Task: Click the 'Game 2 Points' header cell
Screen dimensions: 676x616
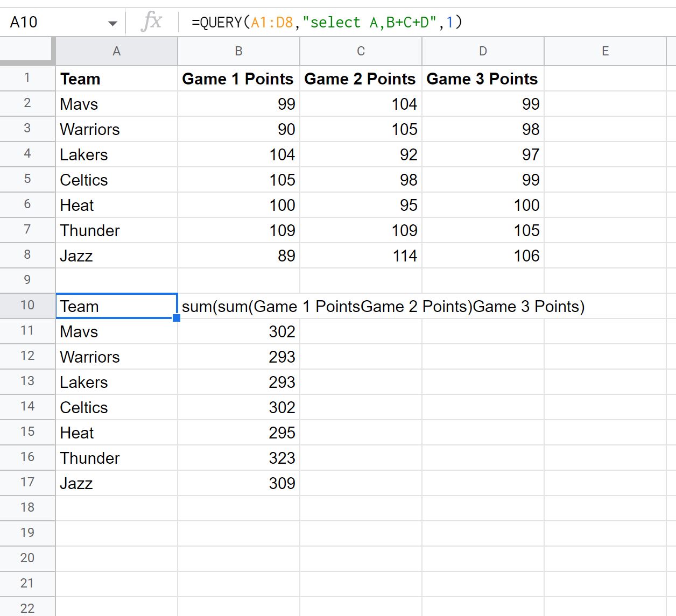Action: pos(361,79)
